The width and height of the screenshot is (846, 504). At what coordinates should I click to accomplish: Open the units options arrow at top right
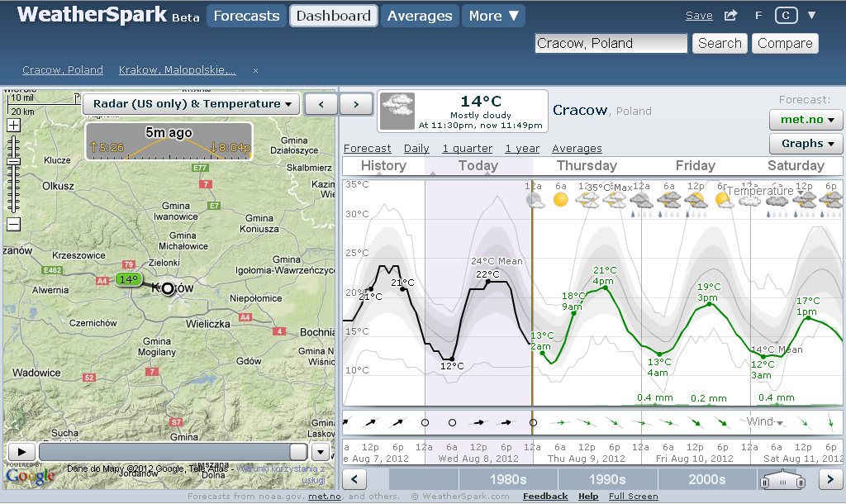point(811,15)
